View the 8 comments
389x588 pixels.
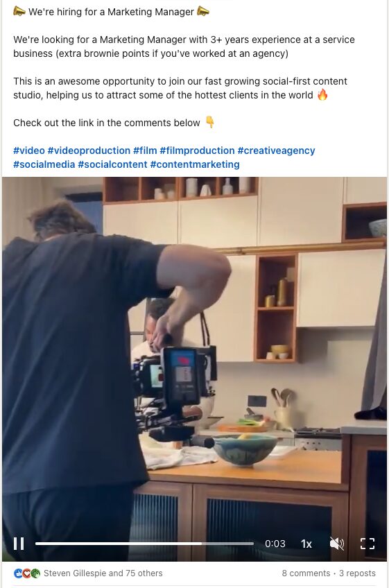click(x=306, y=573)
